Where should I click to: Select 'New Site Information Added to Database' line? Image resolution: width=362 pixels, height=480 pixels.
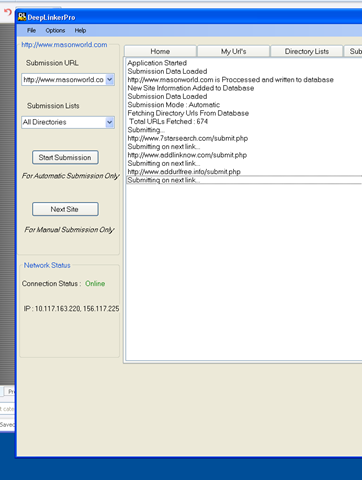click(x=191, y=88)
